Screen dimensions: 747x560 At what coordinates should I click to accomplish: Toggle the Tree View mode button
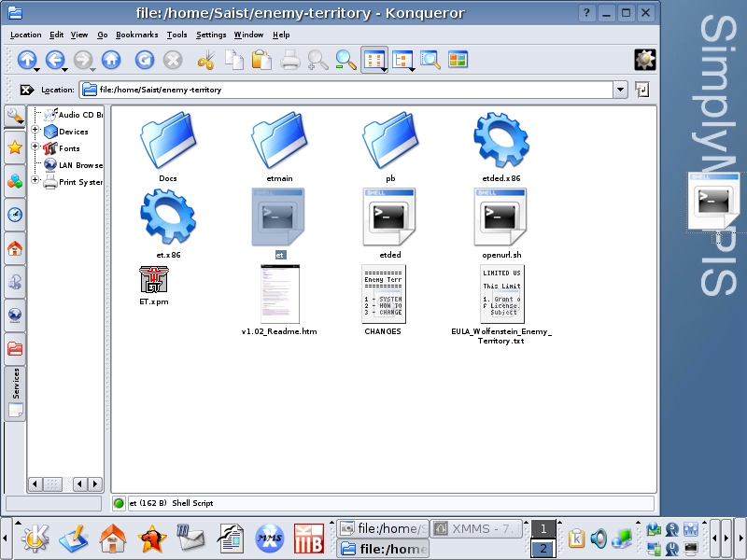pos(402,60)
